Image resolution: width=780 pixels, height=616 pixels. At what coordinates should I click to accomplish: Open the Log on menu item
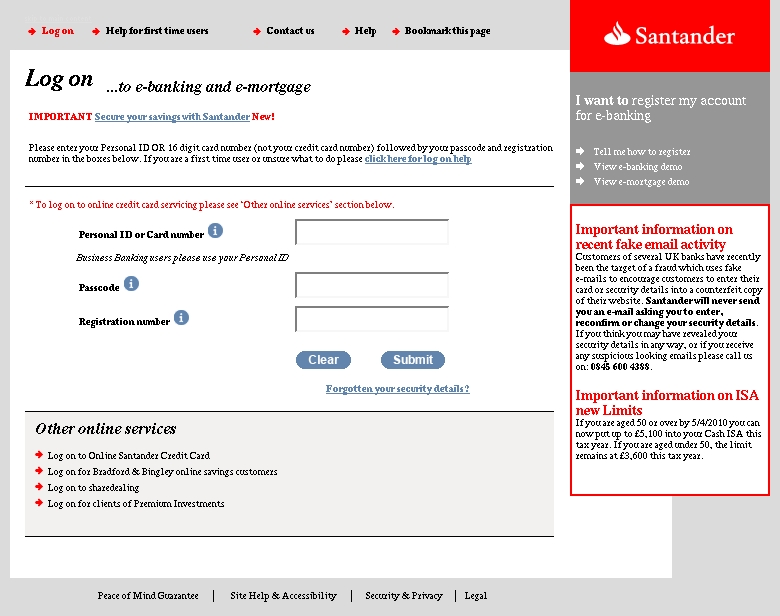coord(58,31)
